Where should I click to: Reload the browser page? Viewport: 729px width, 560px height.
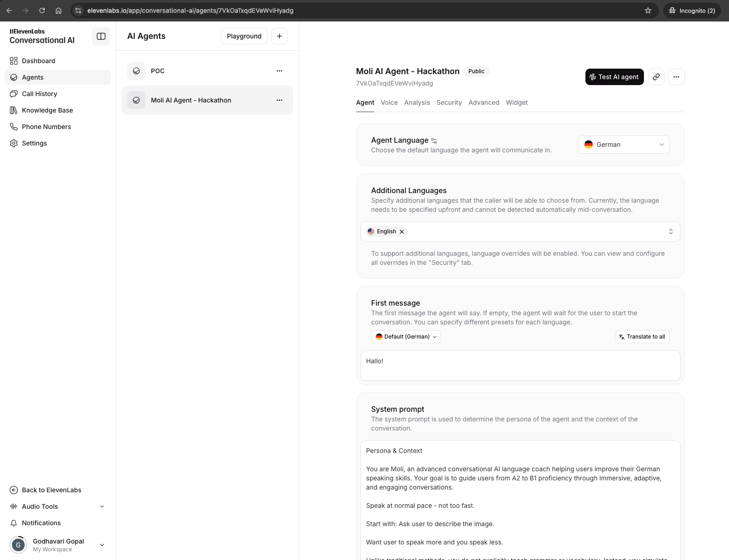coord(42,11)
